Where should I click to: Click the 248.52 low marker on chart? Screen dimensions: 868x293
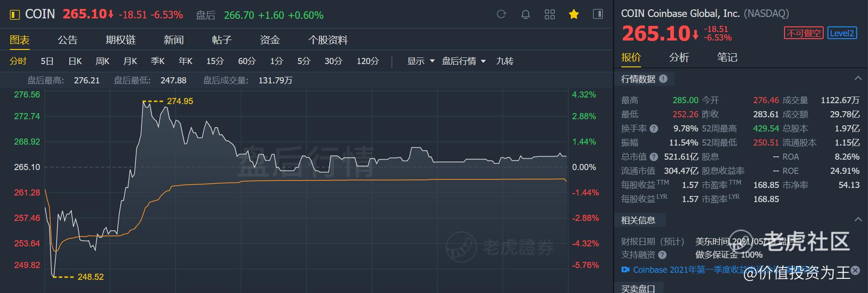(x=91, y=277)
